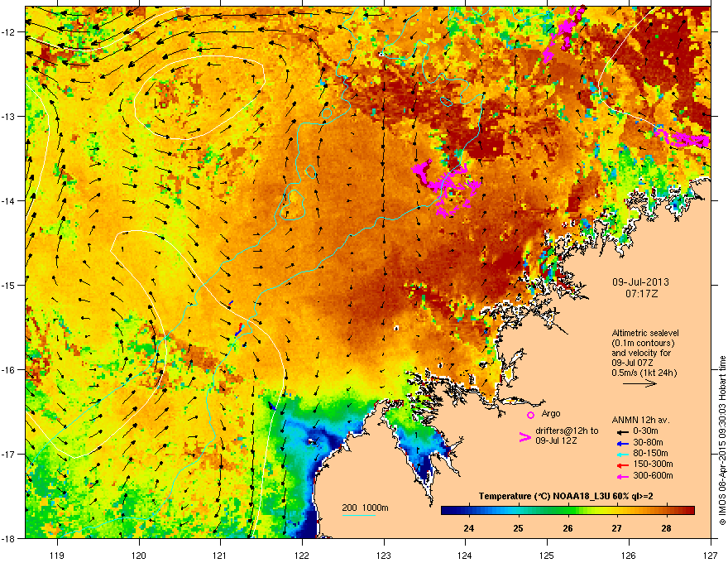
Task: Click the 0.5m/s (1kt 24h) text
Action: (644, 373)
